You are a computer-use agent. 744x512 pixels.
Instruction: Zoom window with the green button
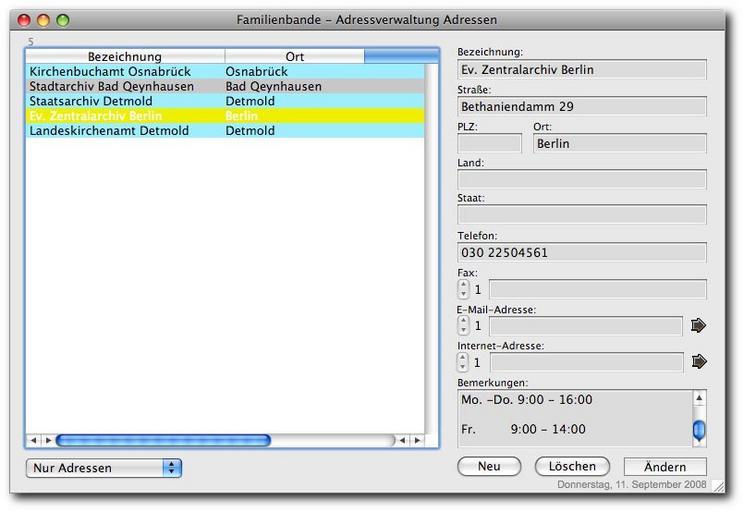pyautogui.click(x=63, y=20)
